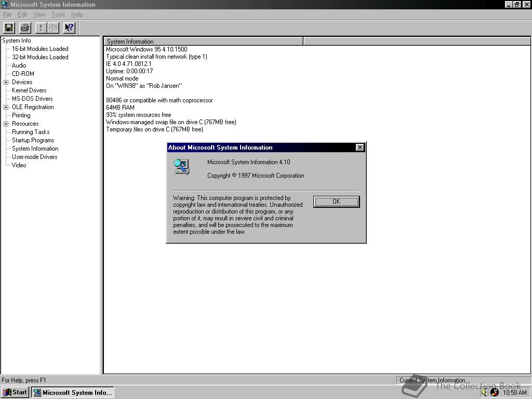Click the 93% system resources free line

[x=138, y=115]
